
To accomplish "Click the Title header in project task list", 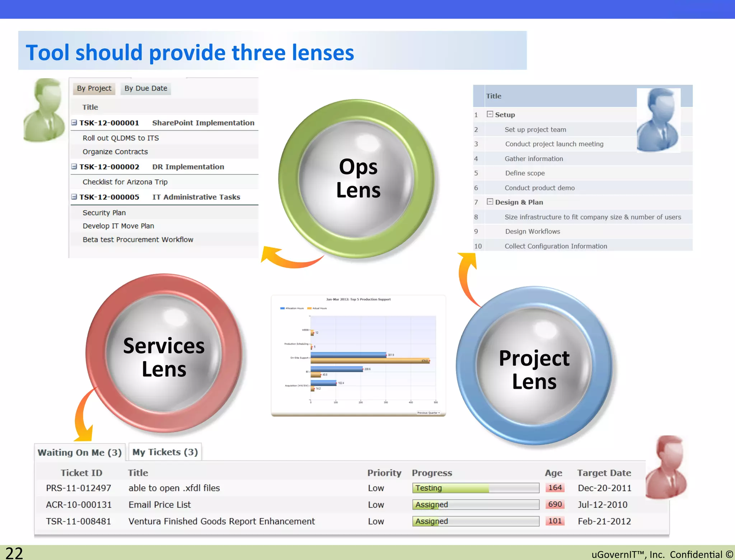I will [x=493, y=96].
